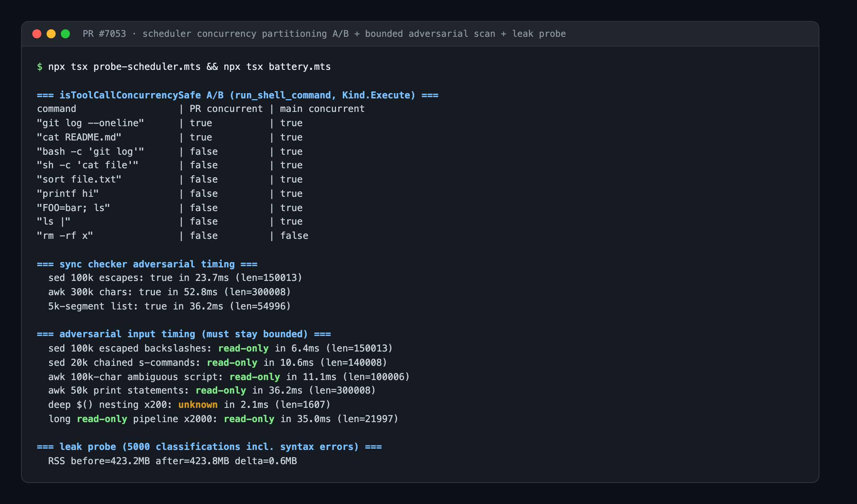Click the "23.7ms" timing value

tap(212, 278)
